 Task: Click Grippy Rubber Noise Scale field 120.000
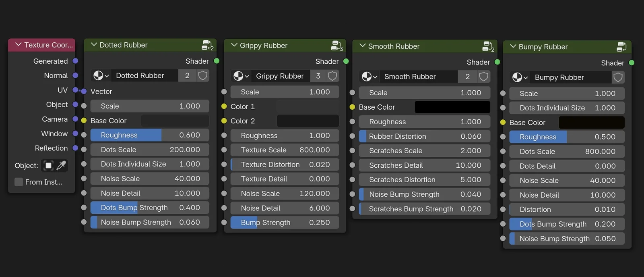285,194
